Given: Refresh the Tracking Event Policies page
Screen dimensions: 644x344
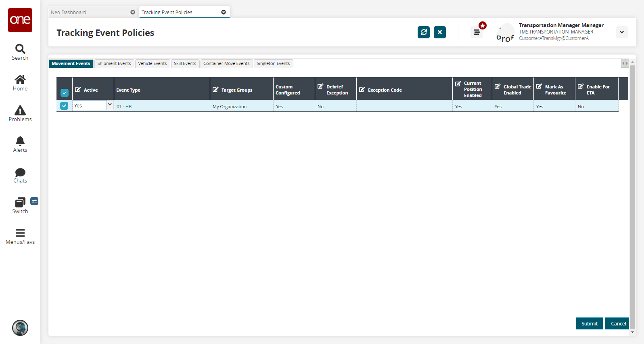Looking at the screenshot, I should pyautogui.click(x=424, y=32).
